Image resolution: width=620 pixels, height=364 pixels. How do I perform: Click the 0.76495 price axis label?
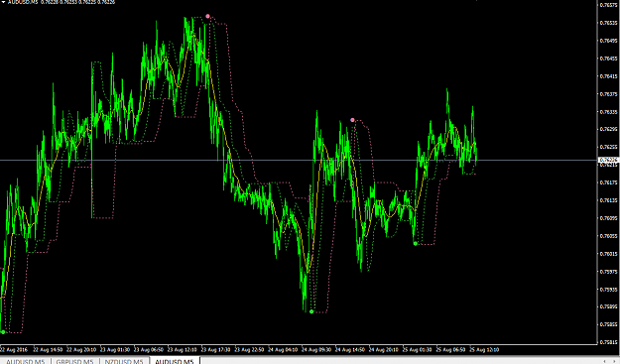click(x=608, y=41)
